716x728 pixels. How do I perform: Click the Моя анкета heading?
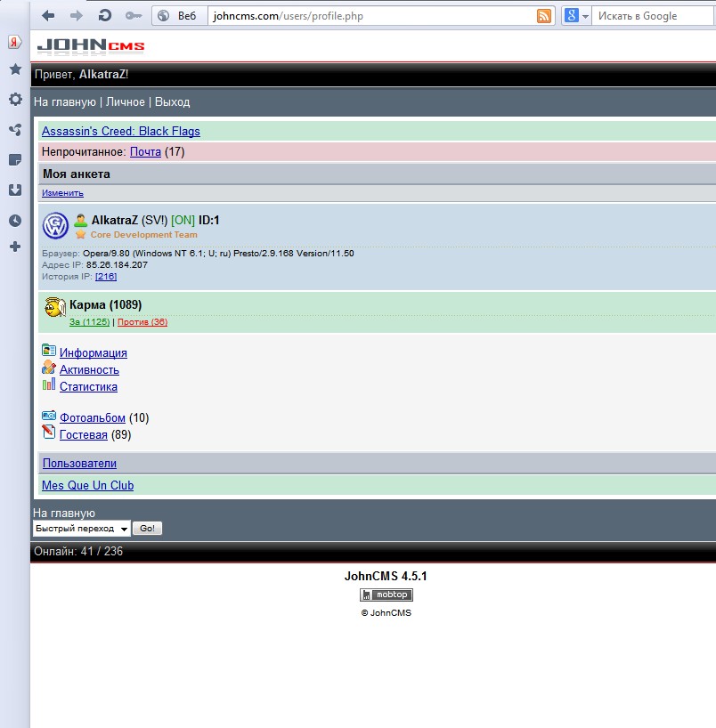tap(77, 174)
